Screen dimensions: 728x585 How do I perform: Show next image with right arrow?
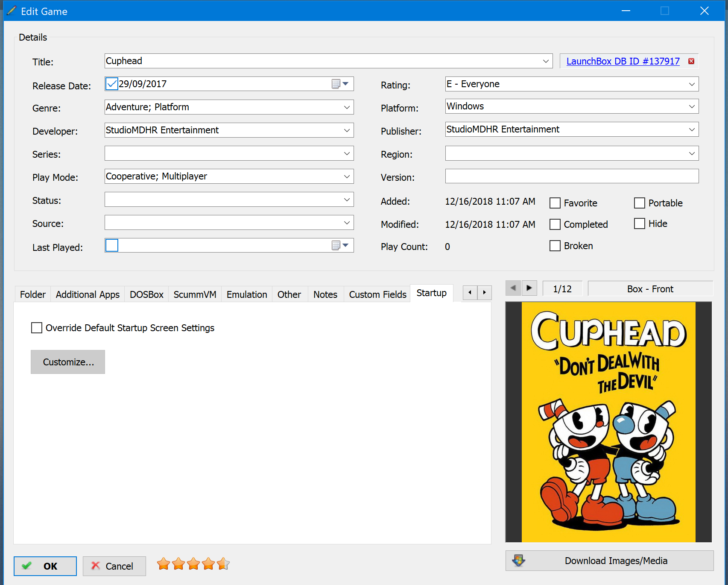[529, 288]
